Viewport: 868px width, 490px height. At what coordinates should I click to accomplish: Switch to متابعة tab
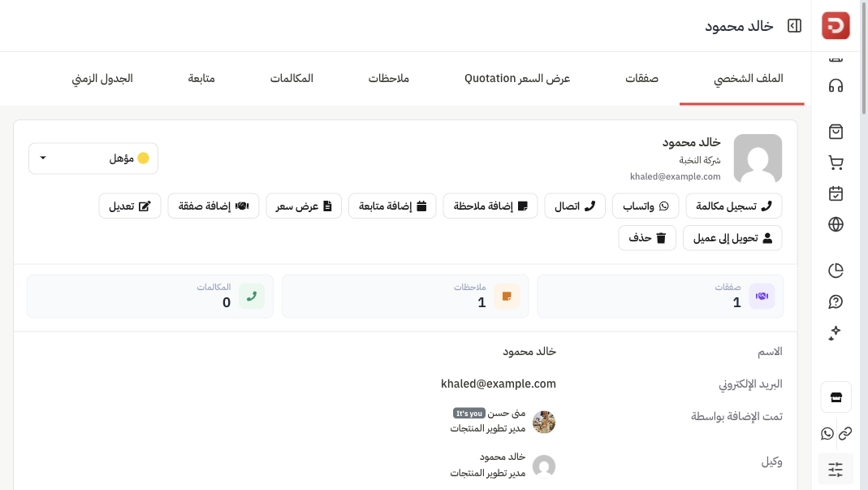point(201,79)
